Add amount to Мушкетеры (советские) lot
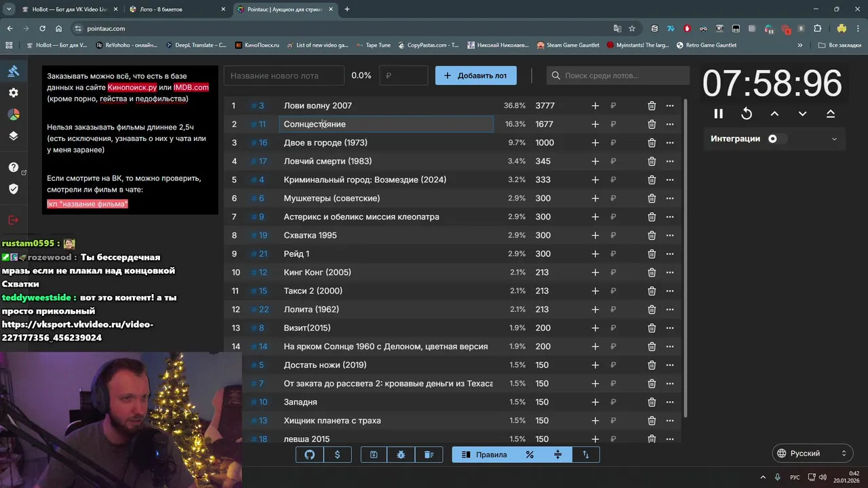 pyautogui.click(x=595, y=198)
